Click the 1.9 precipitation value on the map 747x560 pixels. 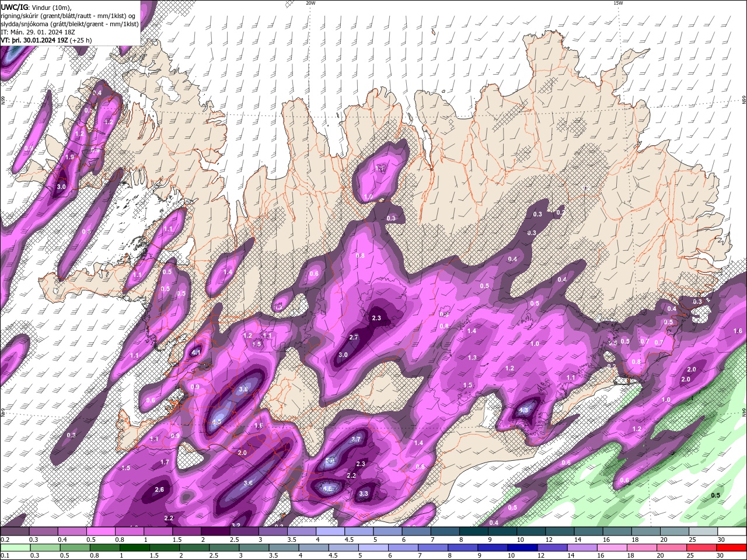(69, 157)
